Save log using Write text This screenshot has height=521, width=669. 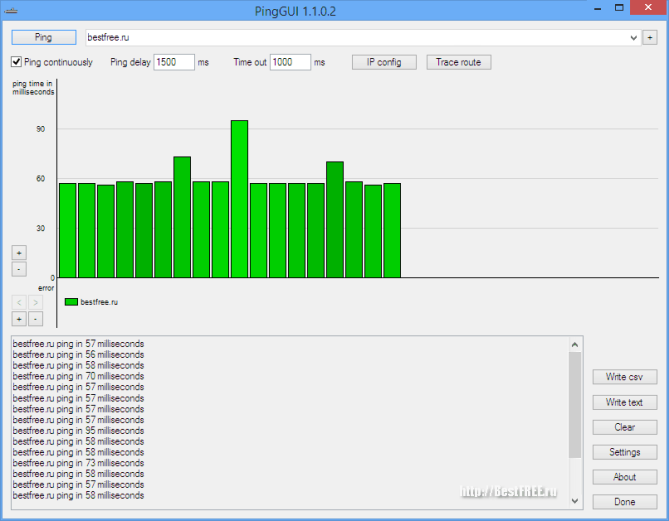(x=624, y=402)
